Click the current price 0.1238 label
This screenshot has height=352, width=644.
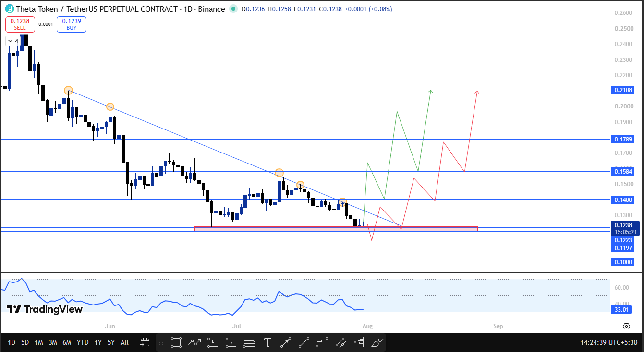pos(624,225)
